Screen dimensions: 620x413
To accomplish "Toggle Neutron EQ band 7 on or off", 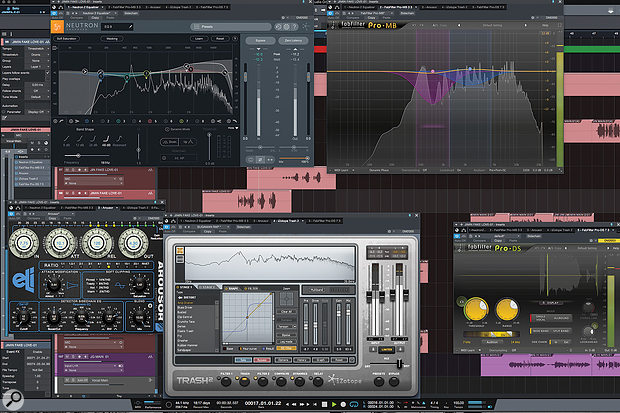I will 181,121.
